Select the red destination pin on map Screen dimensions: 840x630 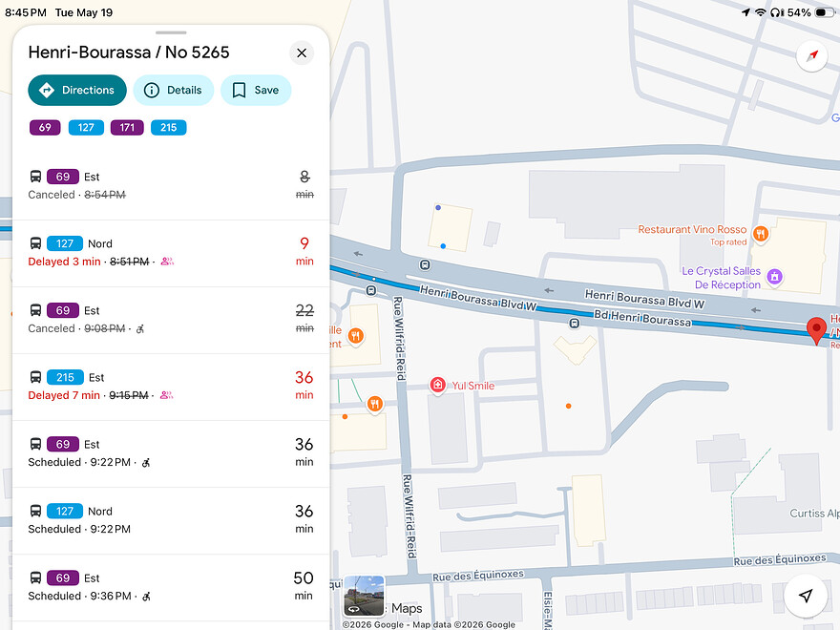[x=816, y=331]
